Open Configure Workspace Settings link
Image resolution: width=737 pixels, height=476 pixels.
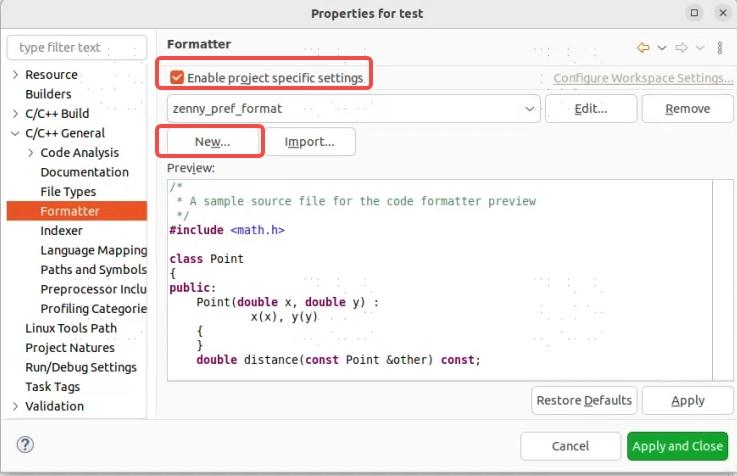643,78
